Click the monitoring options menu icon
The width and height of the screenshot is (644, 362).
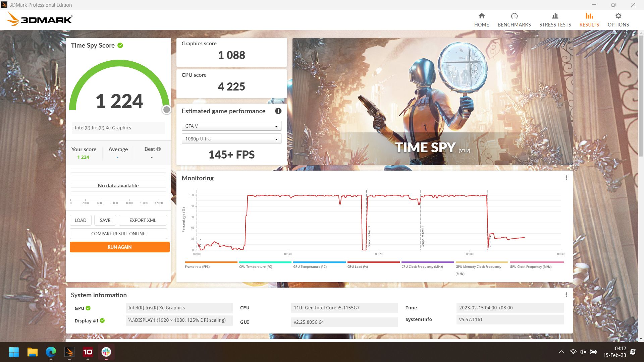[566, 178]
